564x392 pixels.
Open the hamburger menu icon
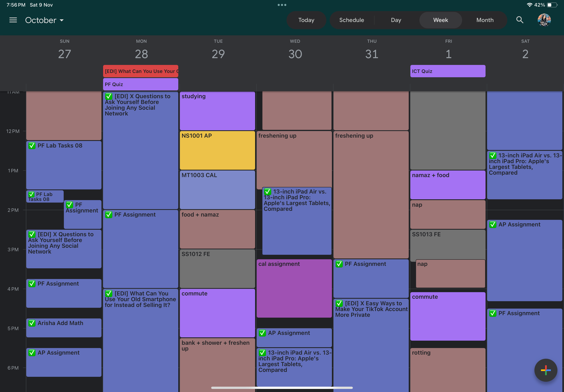click(x=13, y=20)
